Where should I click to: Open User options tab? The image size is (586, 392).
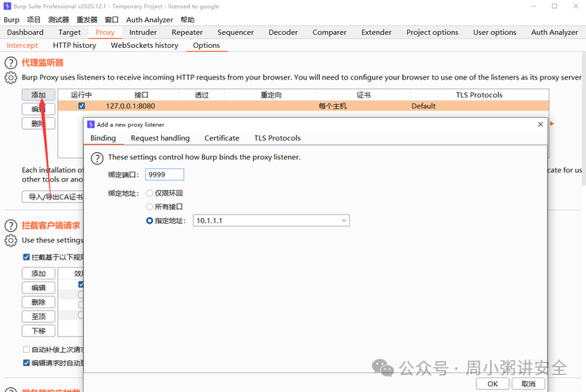coord(495,33)
